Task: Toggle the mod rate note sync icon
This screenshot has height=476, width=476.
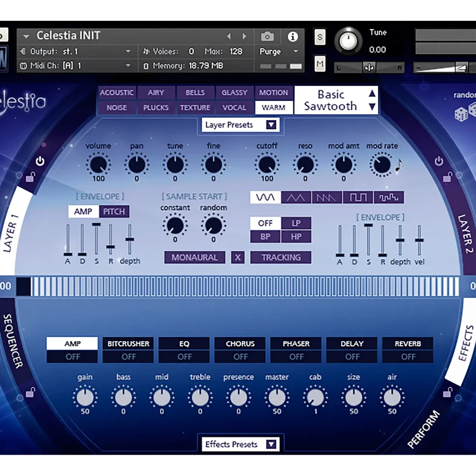Action: [x=399, y=165]
